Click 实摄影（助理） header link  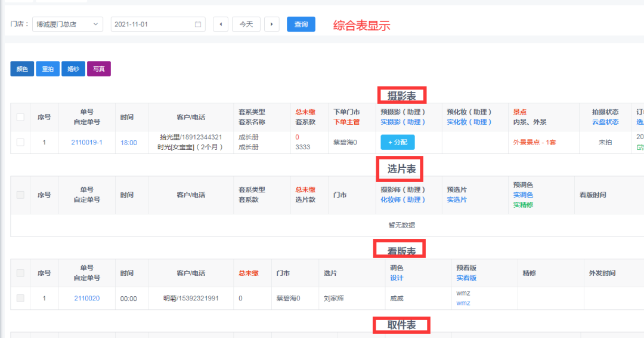(x=403, y=122)
